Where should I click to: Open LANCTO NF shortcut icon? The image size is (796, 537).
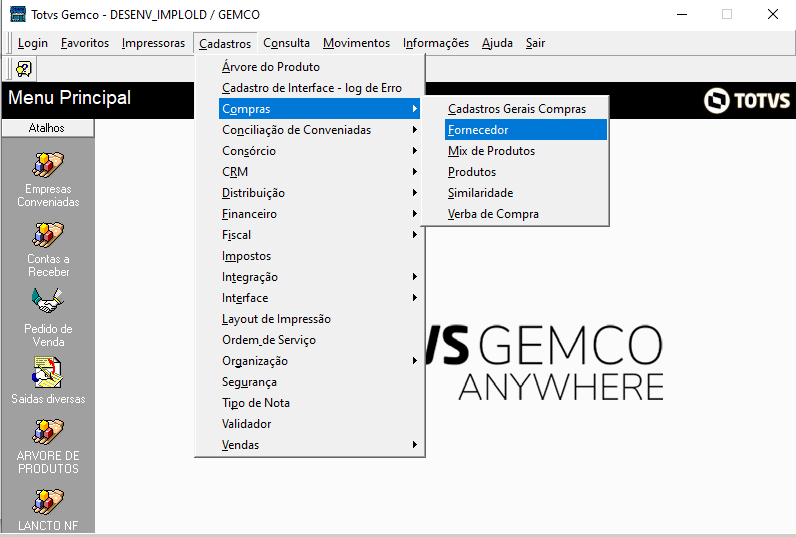48,501
